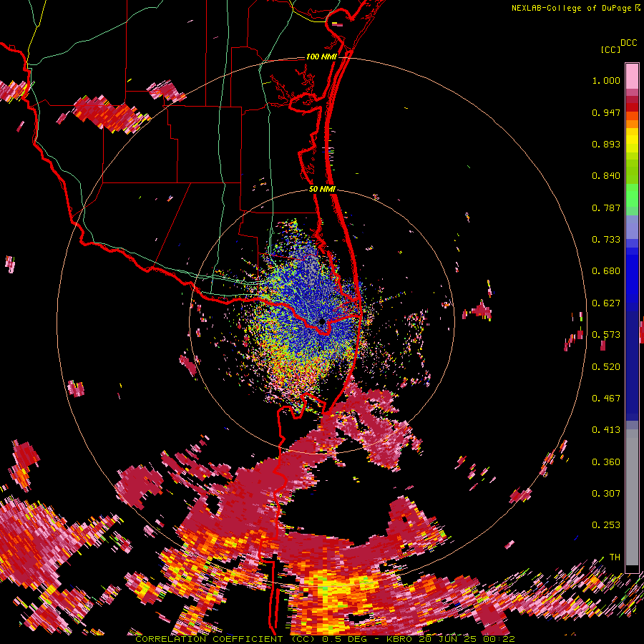Click the gray lower segment of the color bar
The height and width of the screenshot is (644, 644).
(x=632, y=497)
